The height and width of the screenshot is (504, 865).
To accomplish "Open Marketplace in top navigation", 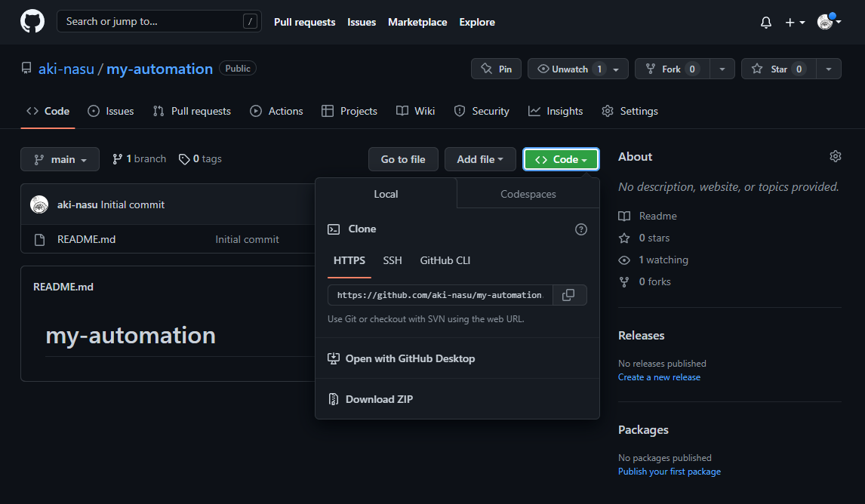I will coord(417,22).
